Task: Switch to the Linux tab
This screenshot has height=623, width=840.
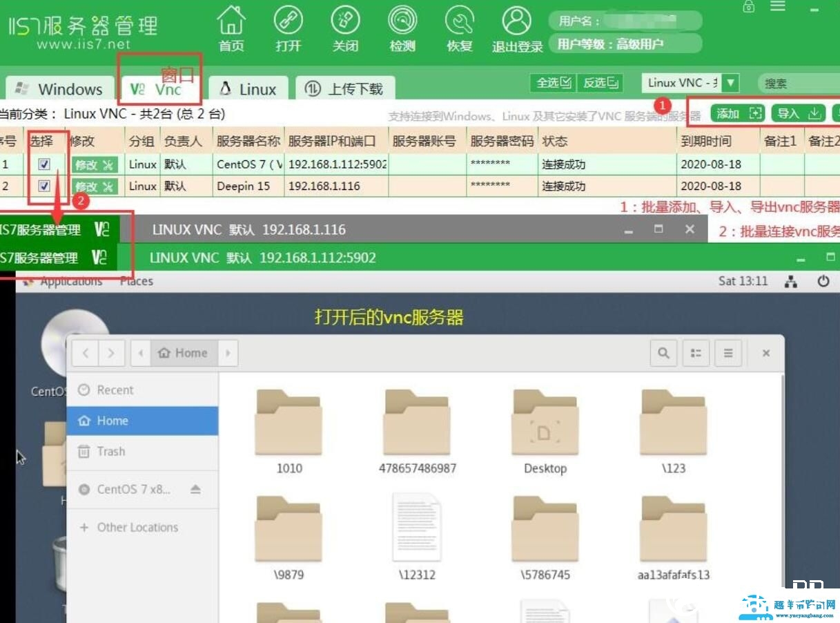Action: 248,88
